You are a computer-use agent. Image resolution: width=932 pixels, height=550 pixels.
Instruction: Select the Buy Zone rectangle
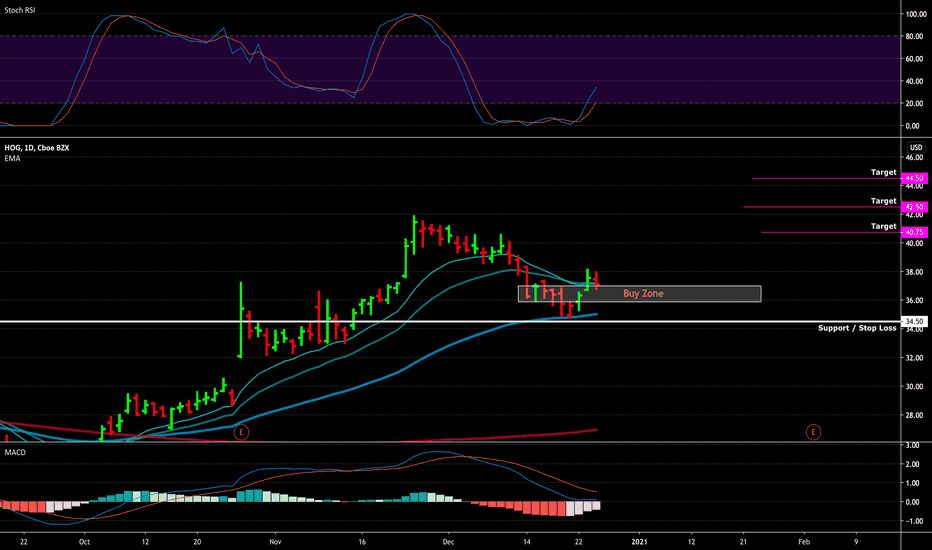click(x=640, y=294)
